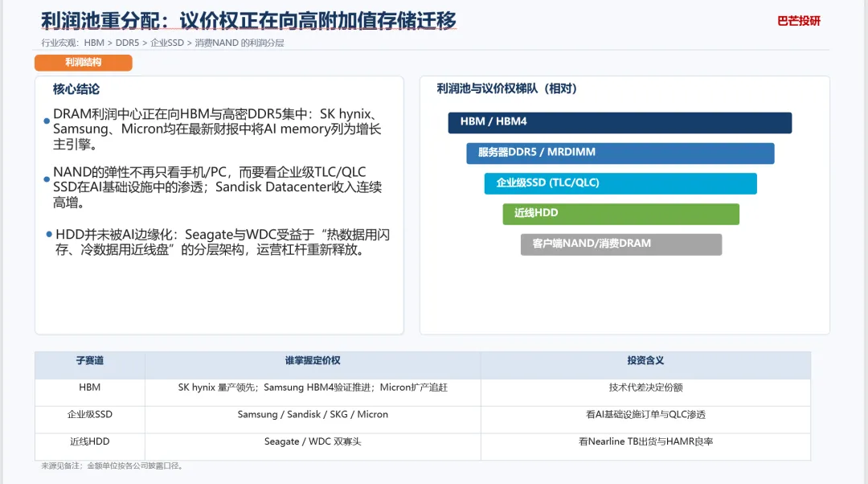Image resolution: width=868 pixels, height=484 pixels.
Task: Click the 利润池与议价权梯队（相对）heading
Action: [506, 88]
